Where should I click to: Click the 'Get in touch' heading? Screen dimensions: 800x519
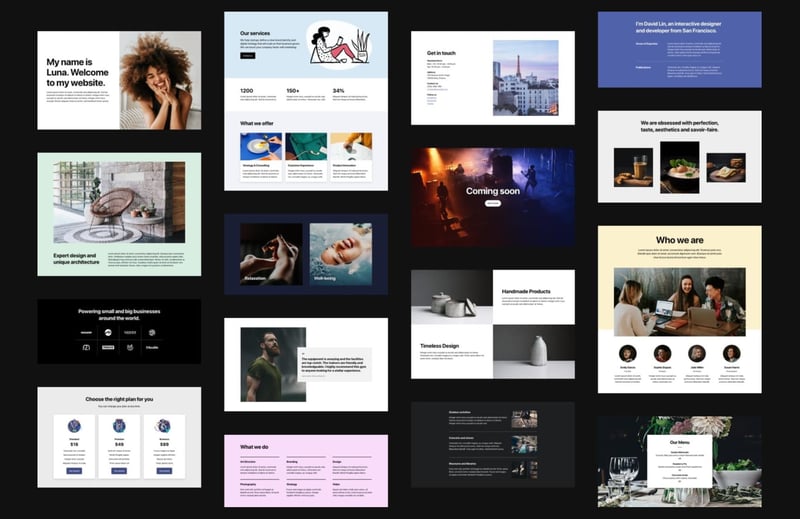click(441, 53)
